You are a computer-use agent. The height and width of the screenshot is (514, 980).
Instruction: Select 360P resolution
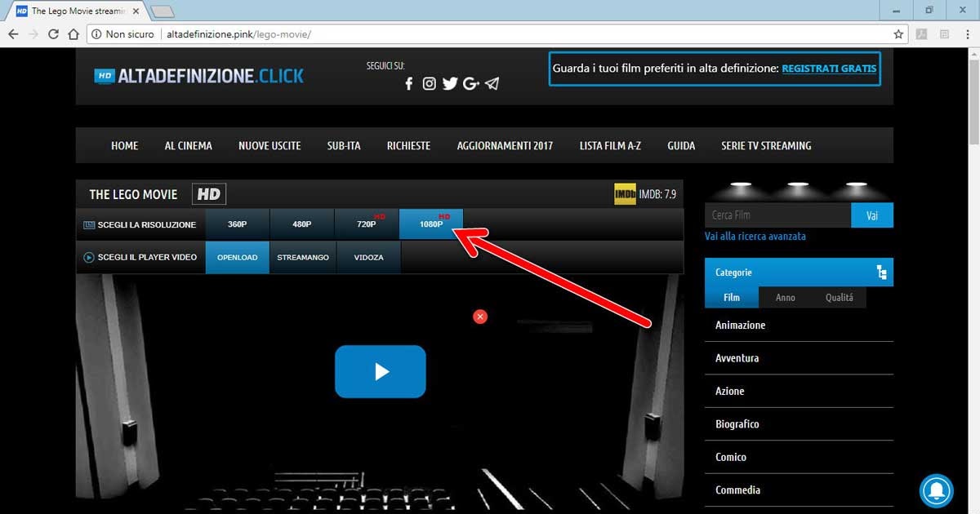(237, 224)
